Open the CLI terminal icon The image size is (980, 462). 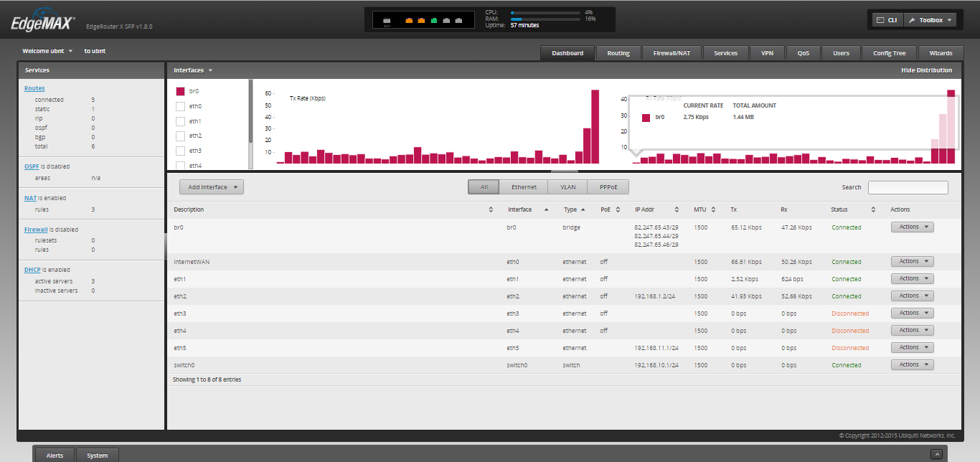(879, 20)
